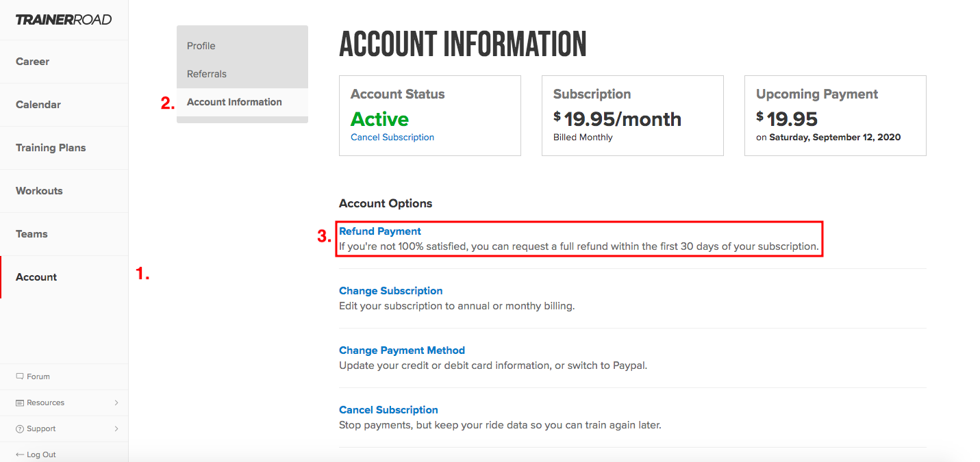
Task: Click the Resources icon in sidebar
Action: (20, 402)
